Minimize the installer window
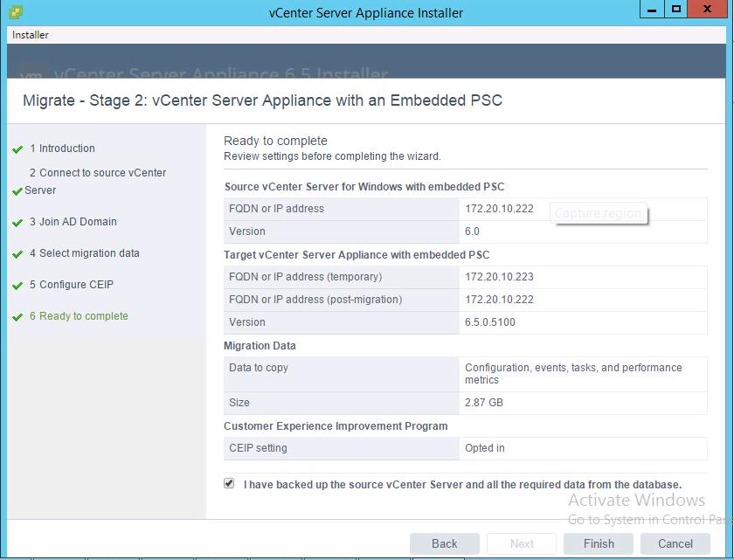The height and width of the screenshot is (560, 734). tap(652, 10)
